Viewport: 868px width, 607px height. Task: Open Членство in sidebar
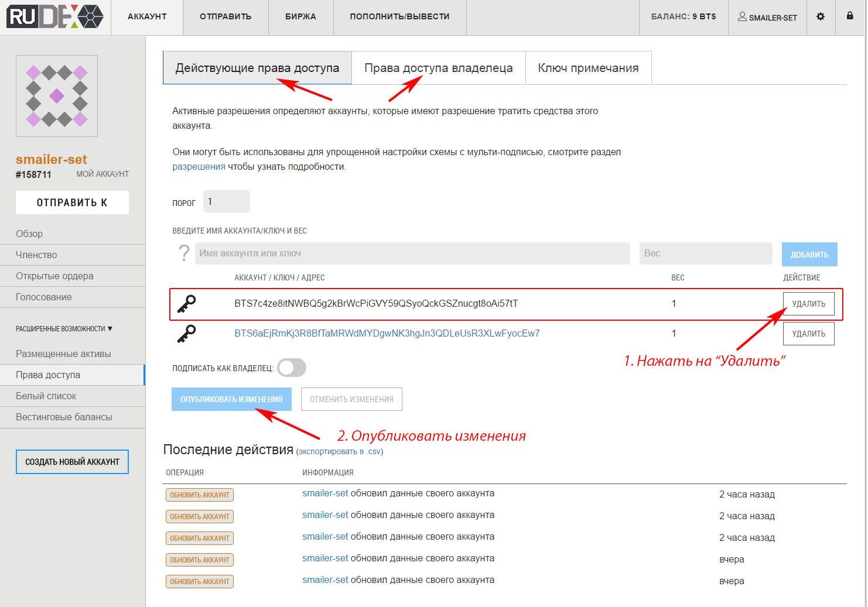pos(73,255)
